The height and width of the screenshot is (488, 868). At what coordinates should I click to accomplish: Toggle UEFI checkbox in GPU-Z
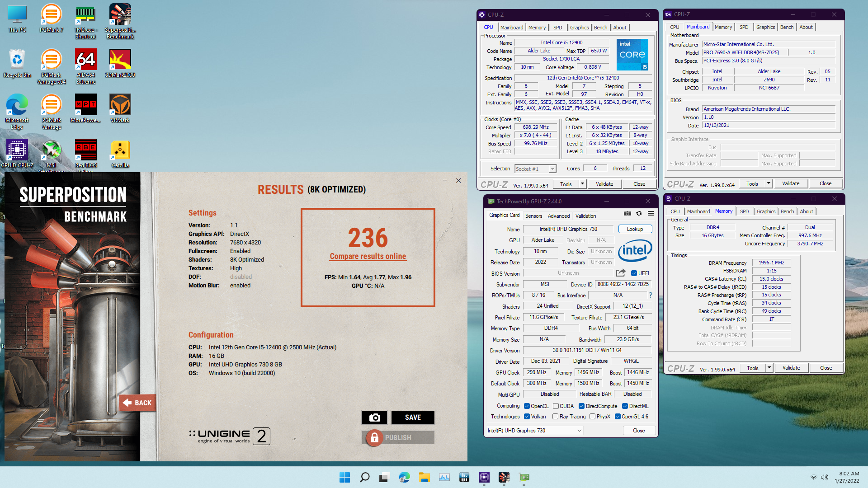[634, 273]
